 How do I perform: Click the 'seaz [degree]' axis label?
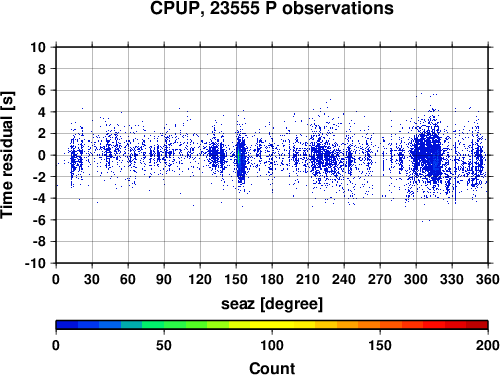(272, 304)
